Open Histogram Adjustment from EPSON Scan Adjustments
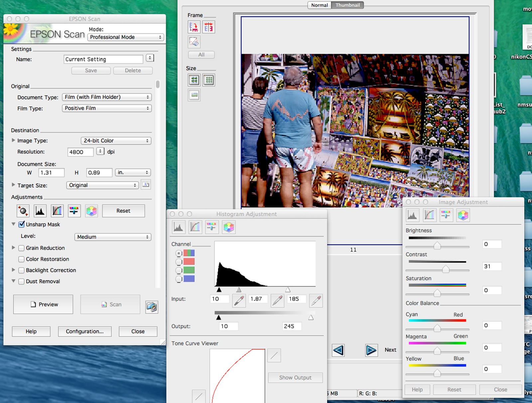Image resolution: width=532 pixels, height=403 pixels. [x=40, y=211]
